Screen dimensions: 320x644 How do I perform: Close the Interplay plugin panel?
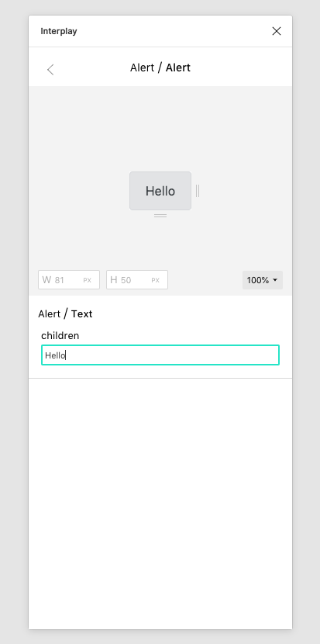point(277,31)
